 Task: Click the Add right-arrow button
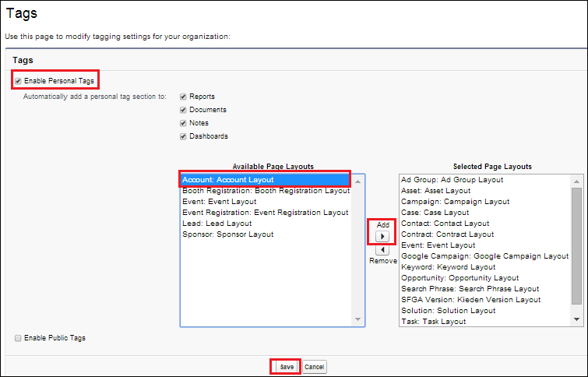pos(382,235)
